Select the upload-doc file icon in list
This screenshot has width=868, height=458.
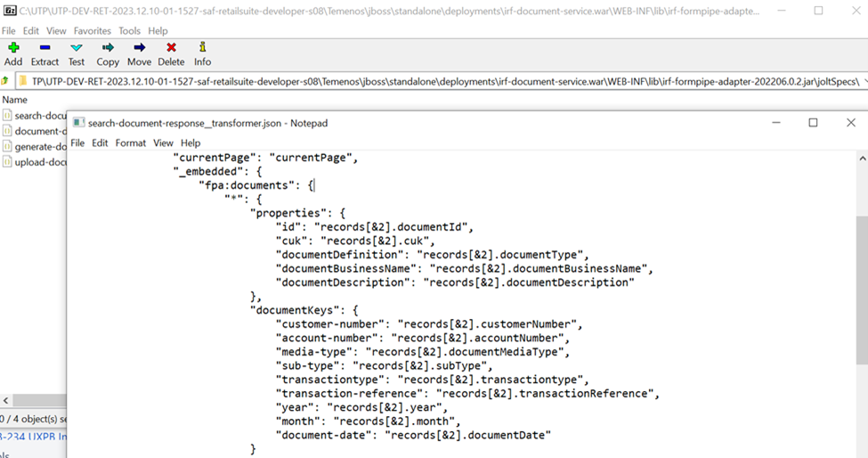[x=7, y=161]
